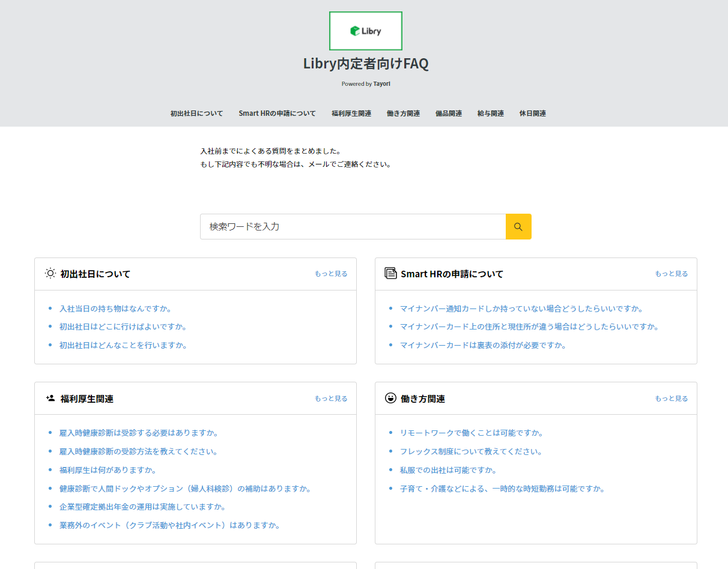
Task: Open question マイナンバー通知カードしか持っていない場合
Action: click(x=521, y=309)
